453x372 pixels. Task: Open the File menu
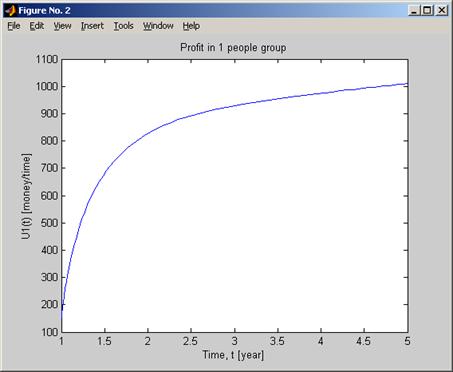[14, 26]
